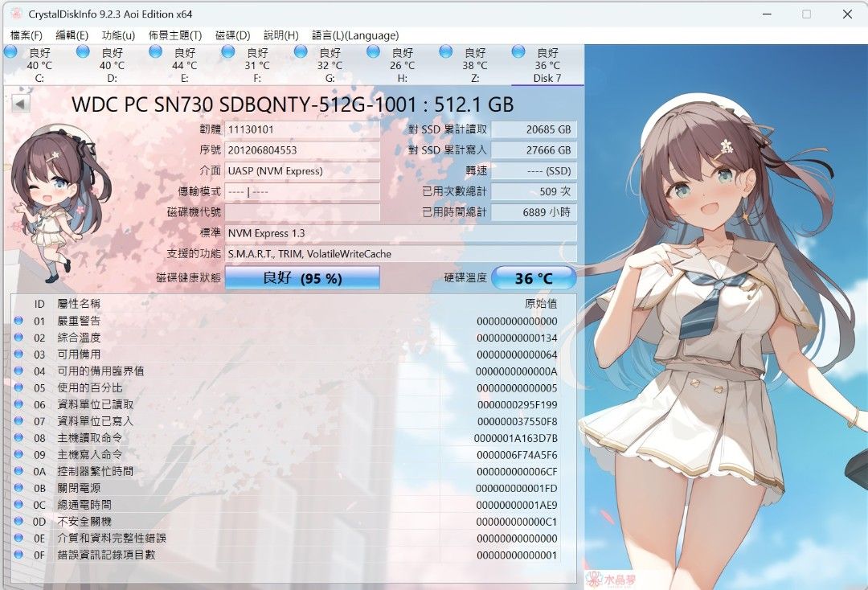Click the firmware field 11130101
Image resolution: width=868 pixels, height=590 pixels.
point(302,129)
